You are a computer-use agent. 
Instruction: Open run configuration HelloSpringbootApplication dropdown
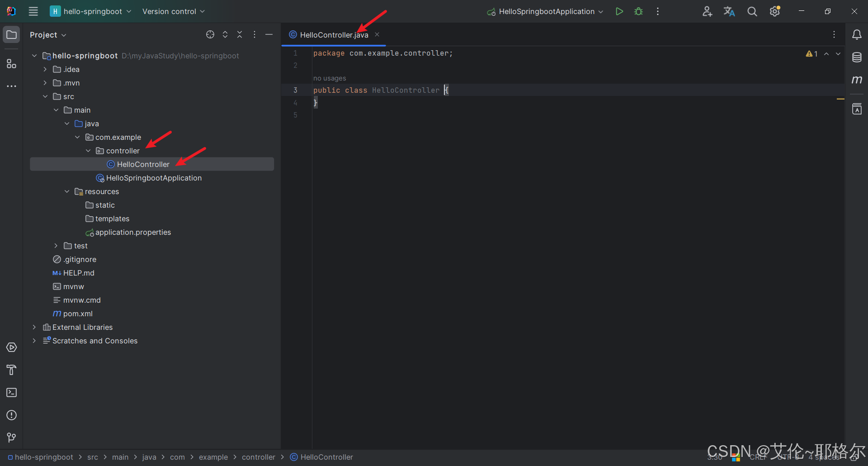(545, 11)
